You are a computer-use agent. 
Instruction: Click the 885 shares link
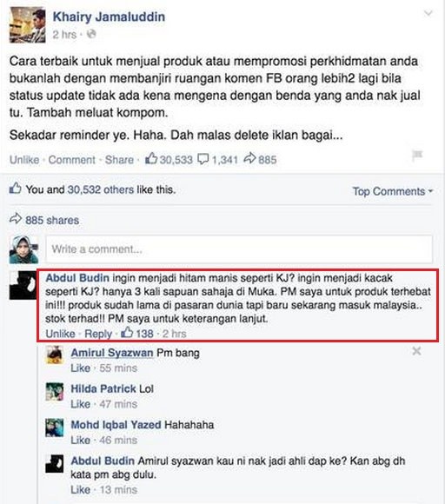pyautogui.click(x=52, y=220)
